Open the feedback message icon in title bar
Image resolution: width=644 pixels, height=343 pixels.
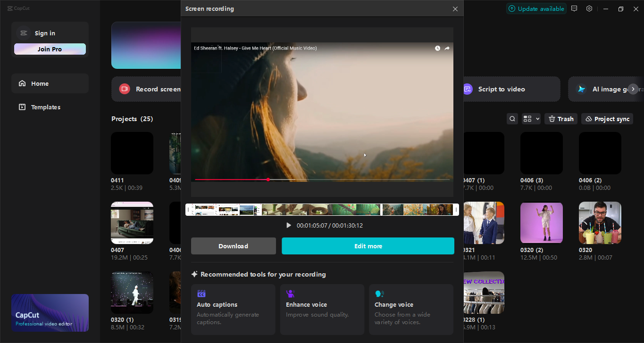click(574, 8)
